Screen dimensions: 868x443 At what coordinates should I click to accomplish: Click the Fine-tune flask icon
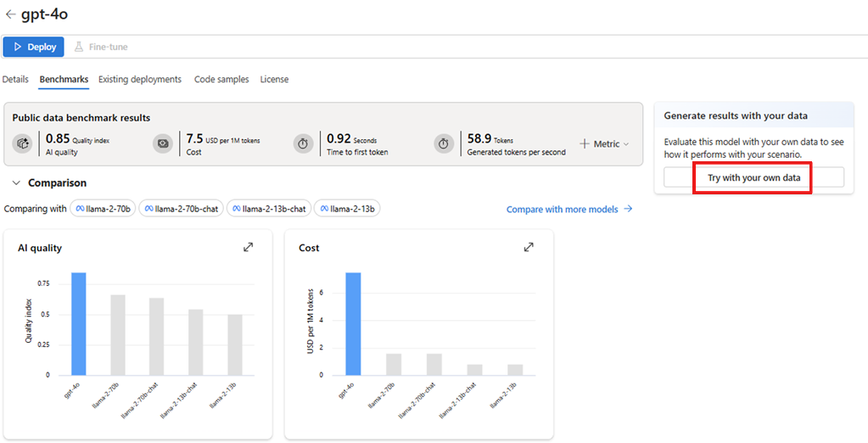79,47
